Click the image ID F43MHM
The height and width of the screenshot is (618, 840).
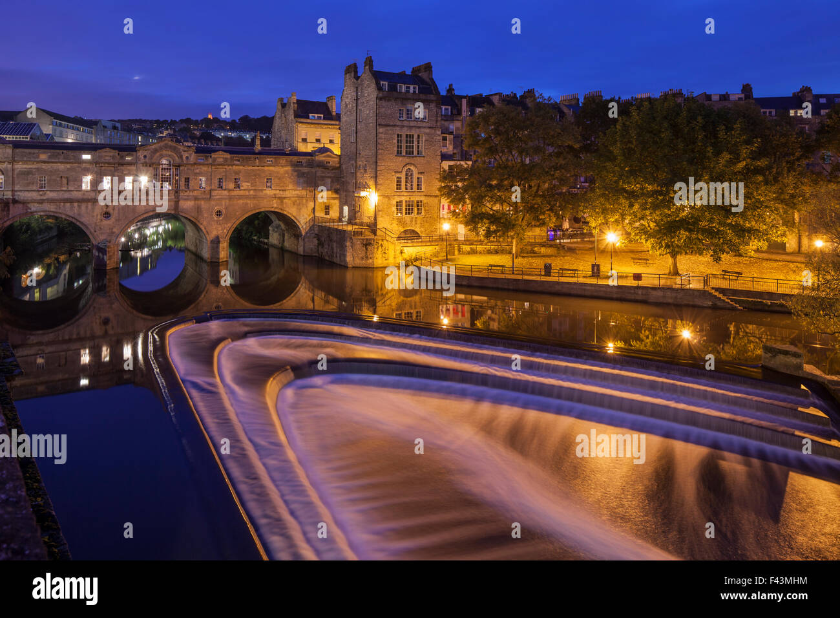pos(779,580)
